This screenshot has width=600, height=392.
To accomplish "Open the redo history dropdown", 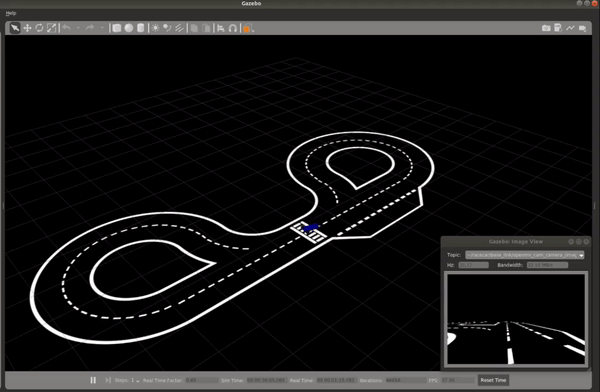I will (102, 28).
